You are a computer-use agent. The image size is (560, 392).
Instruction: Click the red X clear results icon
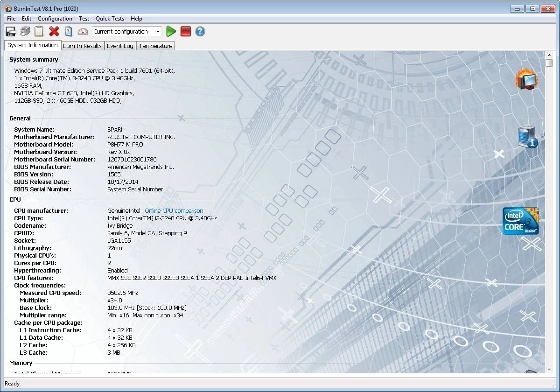click(54, 31)
